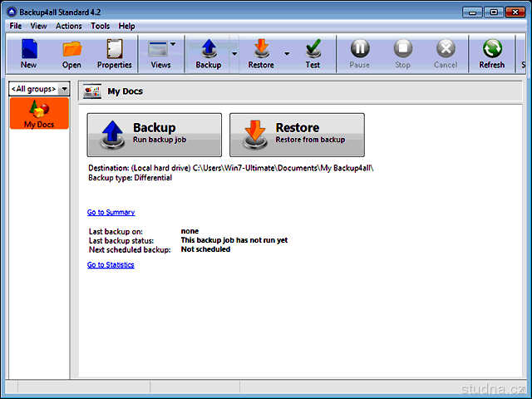The image size is (532, 399).
Task: Expand the toolbar Restore dropdown arrow
Action: point(287,53)
